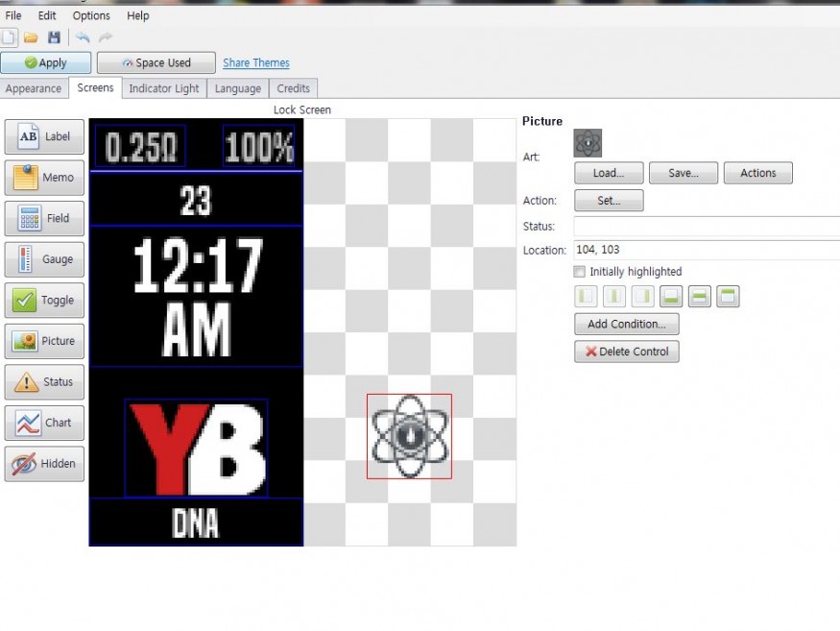This screenshot has width=840, height=631.
Task: Select the 100% battery field
Action: click(259, 146)
